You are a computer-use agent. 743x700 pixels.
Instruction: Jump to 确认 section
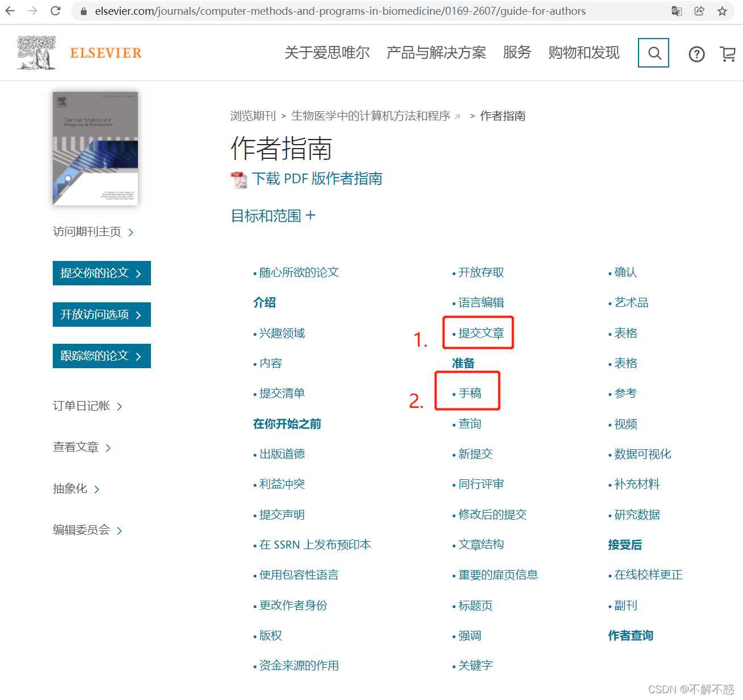tap(626, 272)
